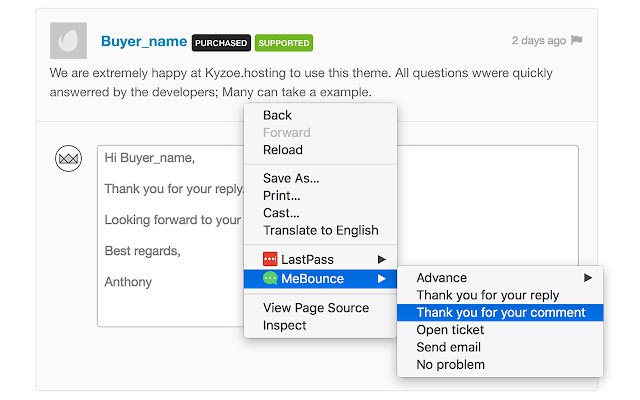Choose View Page Source

[x=320, y=308]
